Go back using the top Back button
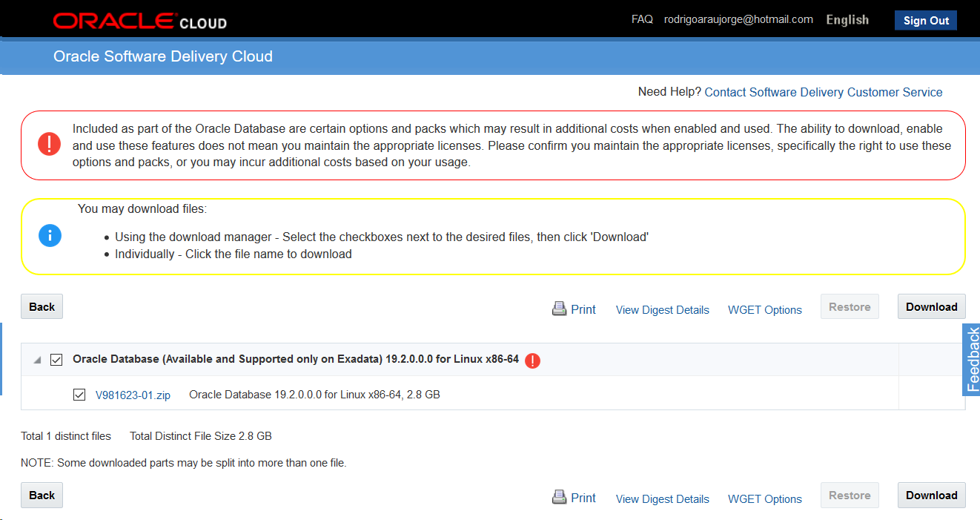 click(42, 306)
